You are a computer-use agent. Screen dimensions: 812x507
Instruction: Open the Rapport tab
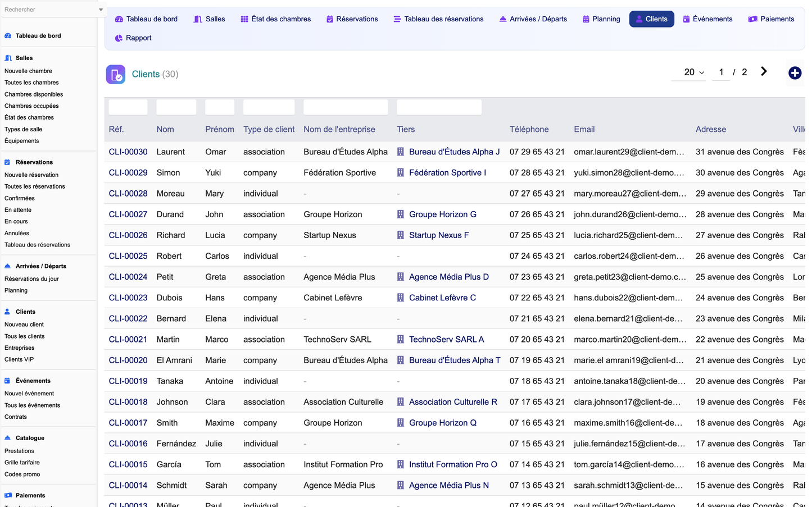(133, 38)
